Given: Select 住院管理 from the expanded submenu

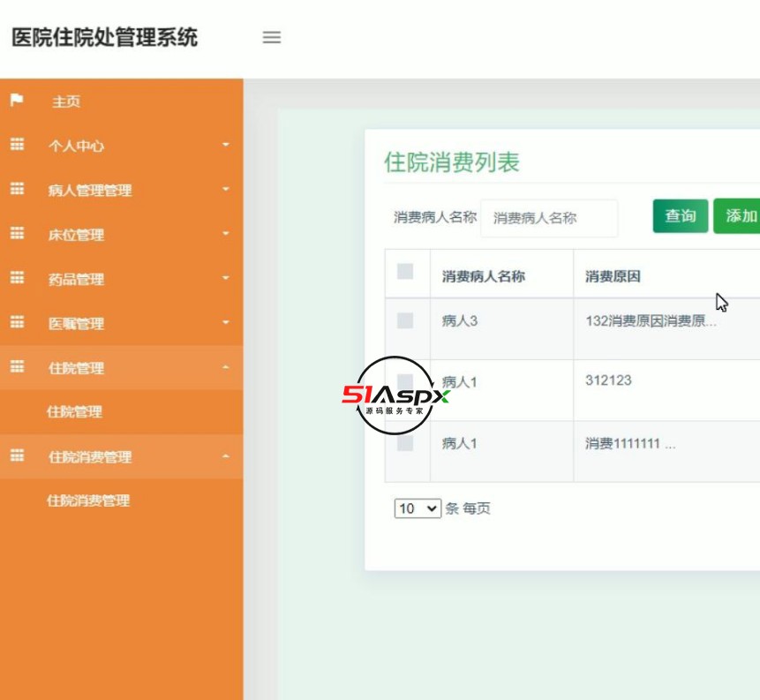Looking at the screenshot, I should (74, 412).
